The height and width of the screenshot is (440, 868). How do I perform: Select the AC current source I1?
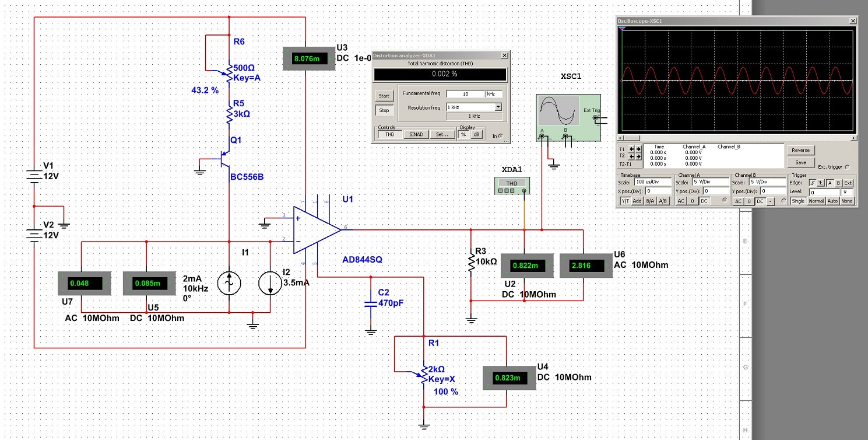pyautogui.click(x=229, y=284)
